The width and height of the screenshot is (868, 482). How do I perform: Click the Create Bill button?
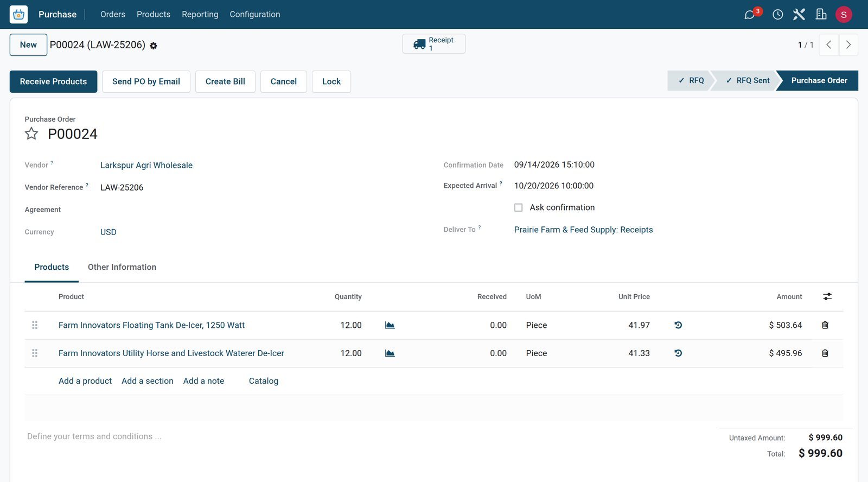225,81
